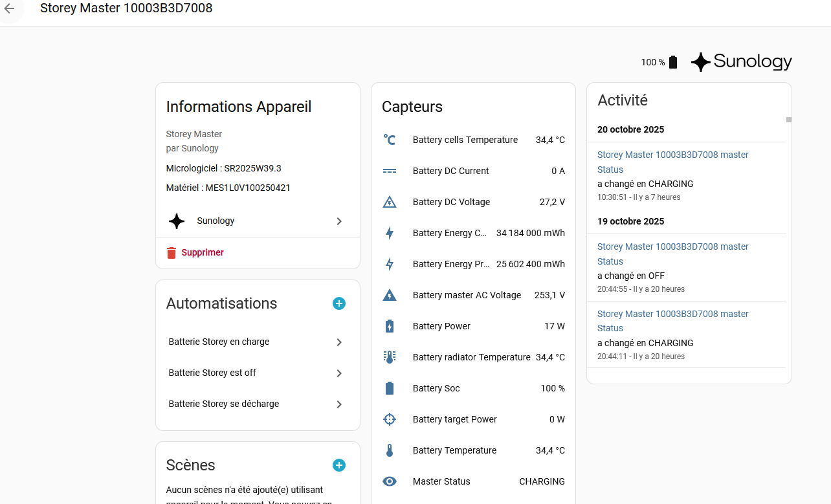Click the Battery cells Temperature Celsius icon

click(x=389, y=140)
